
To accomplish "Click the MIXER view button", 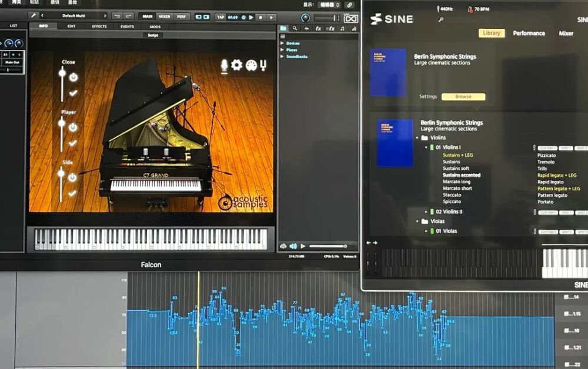I will click(164, 16).
